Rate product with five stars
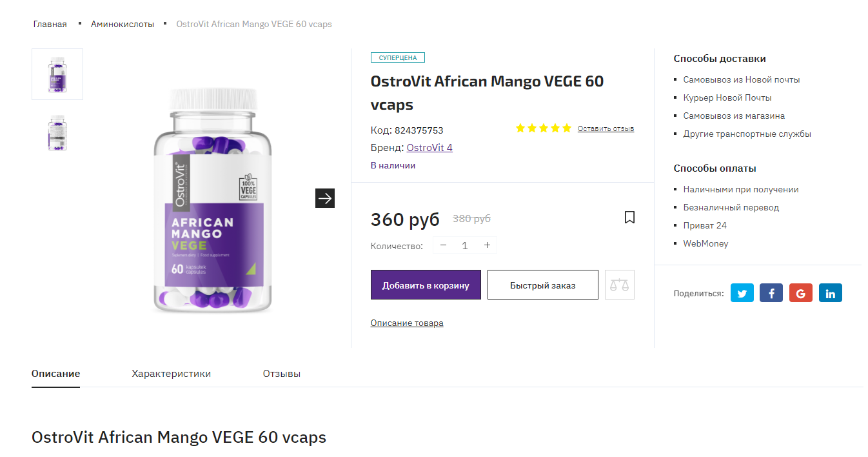The width and height of the screenshot is (868, 457). coord(544,128)
